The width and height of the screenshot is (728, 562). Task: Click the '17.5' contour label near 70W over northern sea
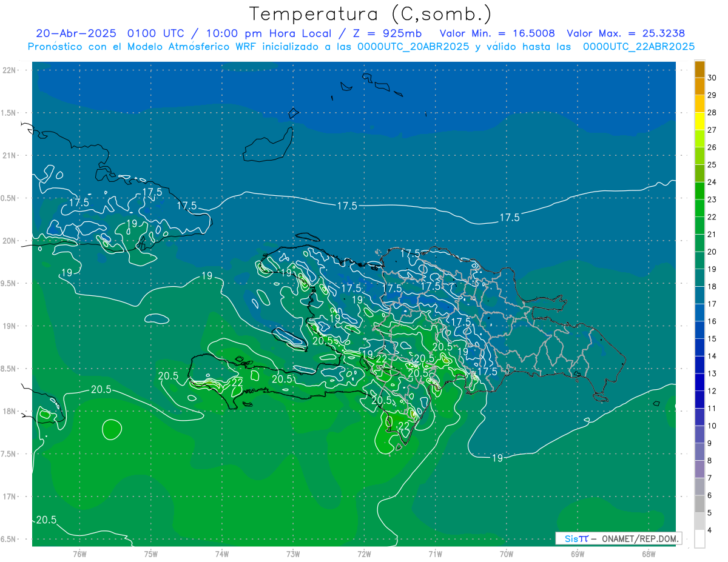click(x=510, y=217)
